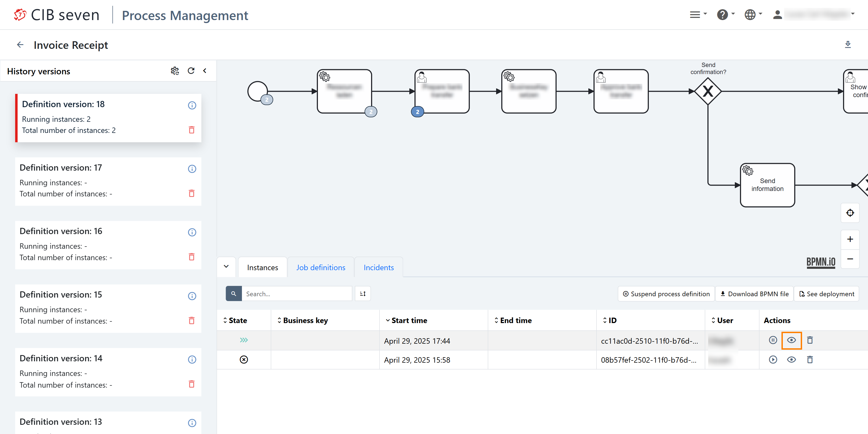Delete Definition version 16
The height and width of the screenshot is (434, 868).
coord(192,257)
